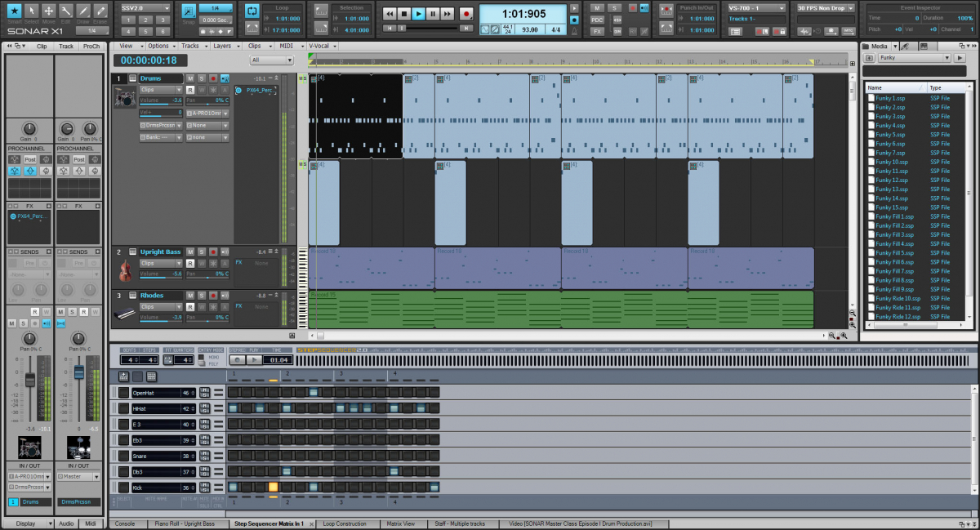The image size is (980, 530).
Task: Fast forward the transport
Action: click(x=448, y=14)
